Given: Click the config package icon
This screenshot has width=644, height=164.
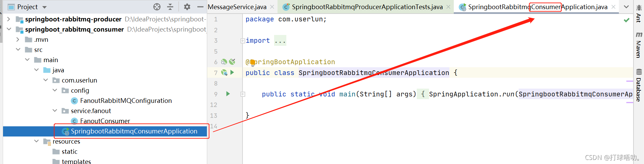Looking at the screenshot, I should (x=65, y=91).
